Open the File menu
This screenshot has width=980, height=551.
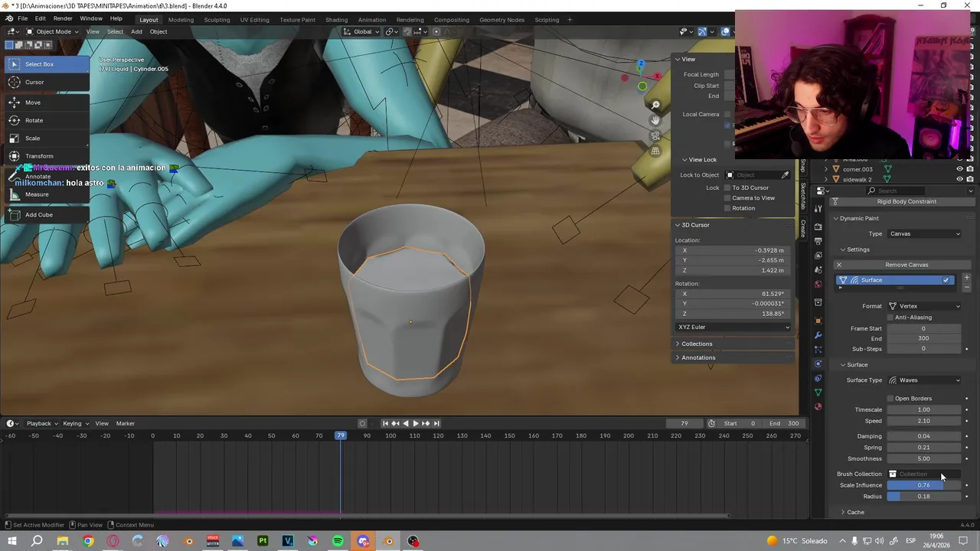pos(23,19)
